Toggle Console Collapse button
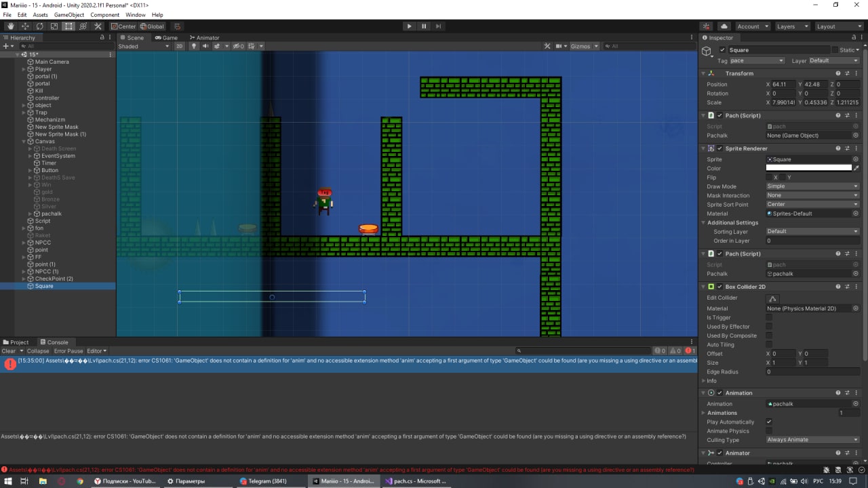 pyautogui.click(x=38, y=351)
